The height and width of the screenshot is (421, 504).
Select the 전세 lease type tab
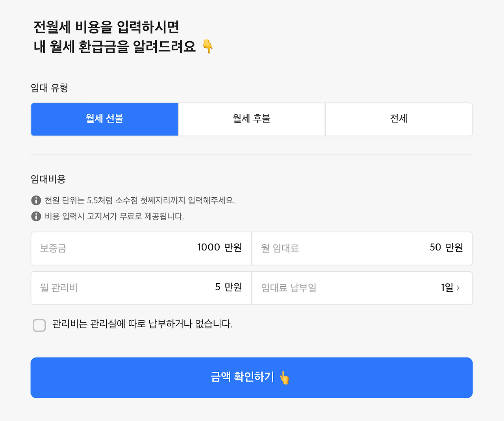[x=398, y=119]
